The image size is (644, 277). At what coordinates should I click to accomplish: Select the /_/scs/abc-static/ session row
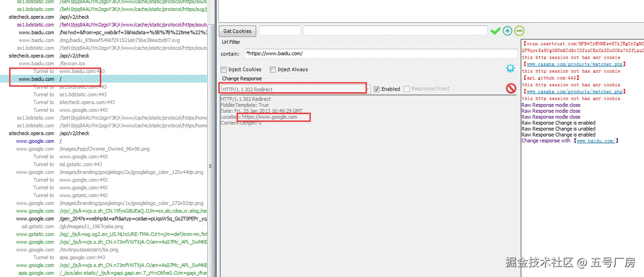[x=103, y=273]
